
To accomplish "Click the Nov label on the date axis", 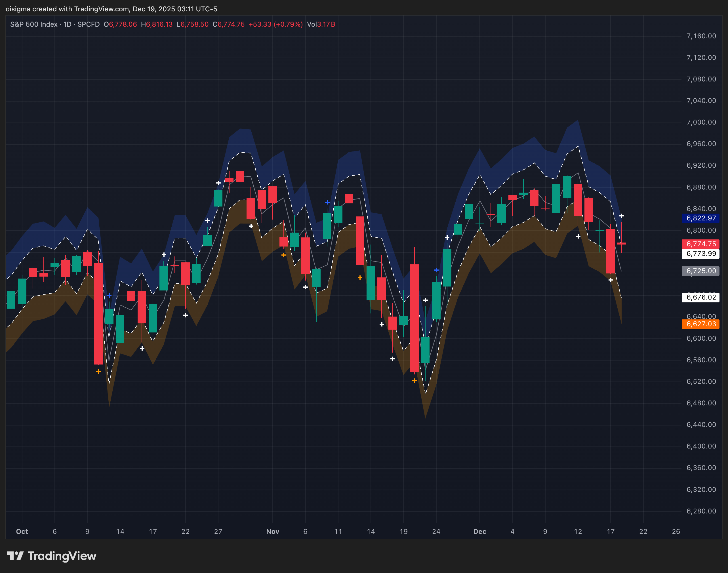I will [x=272, y=531].
